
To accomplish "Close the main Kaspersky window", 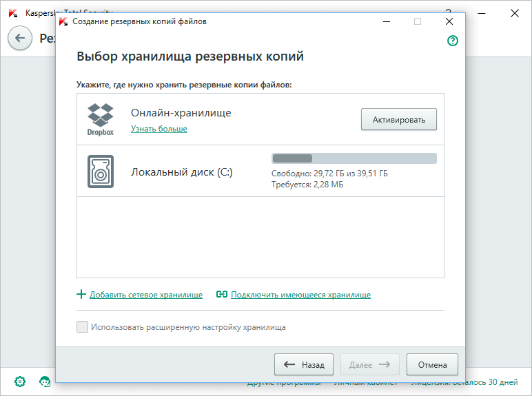I will pyautogui.click(x=514, y=13).
